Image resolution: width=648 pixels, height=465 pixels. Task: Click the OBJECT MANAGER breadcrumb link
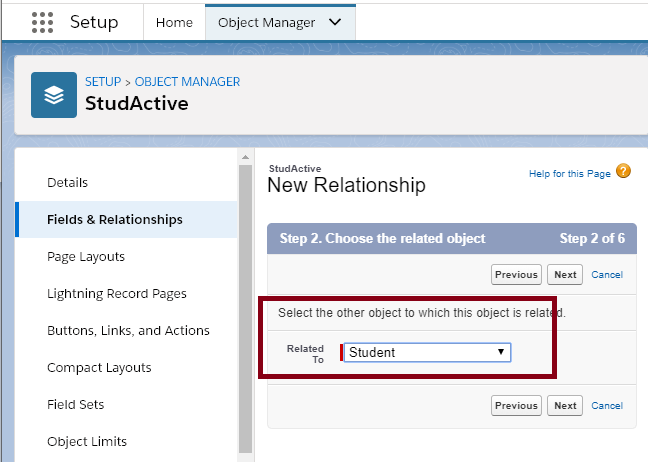pyautogui.click(x=187, y=82)
